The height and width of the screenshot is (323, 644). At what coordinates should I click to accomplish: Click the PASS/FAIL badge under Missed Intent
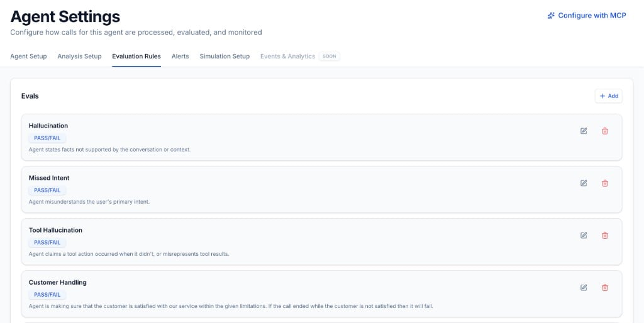pyautogui.click(x=47, y=190)
